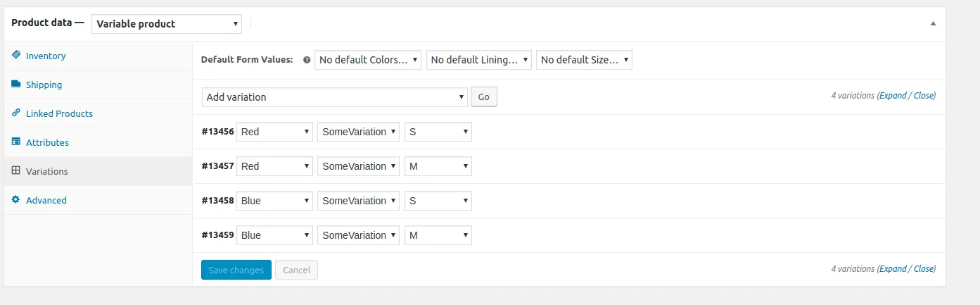Click the Advanced gear icon
The height and width of the screenshot is (305, 980).
(15, 199)
